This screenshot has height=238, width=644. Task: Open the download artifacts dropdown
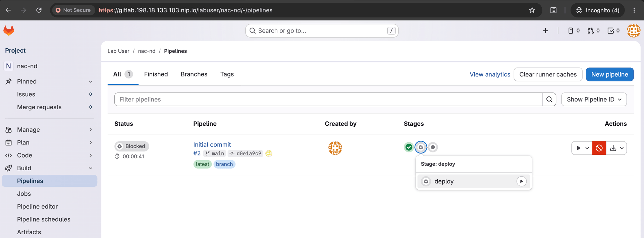[616, 148]
